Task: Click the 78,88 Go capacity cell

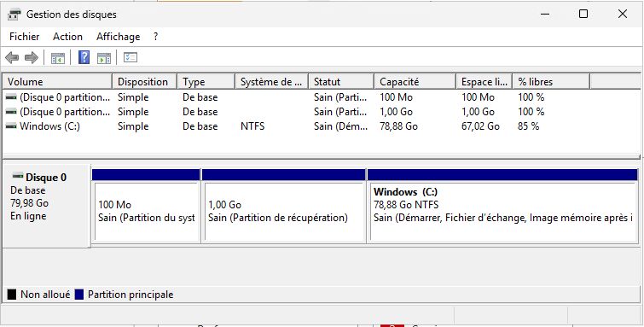Action: pyautogui.click(x=398, y=126)
